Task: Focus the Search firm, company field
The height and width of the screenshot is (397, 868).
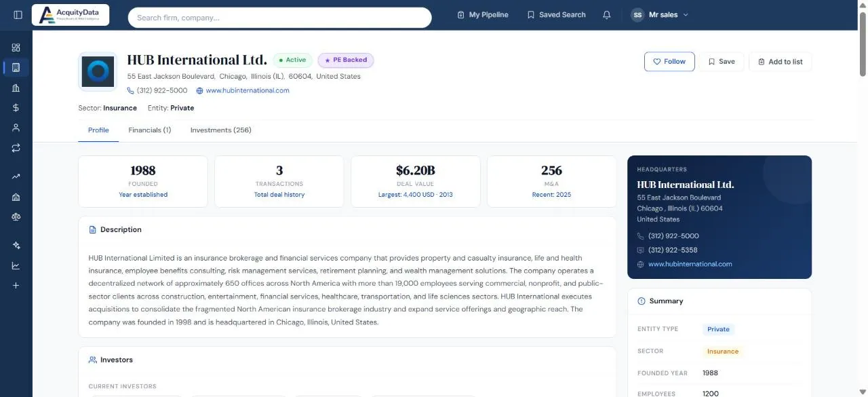Action: tap(280, 18)
